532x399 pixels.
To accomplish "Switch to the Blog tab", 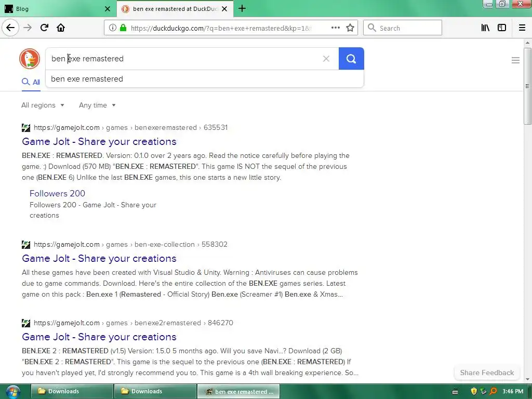I will pyautogui.click(x=57, y=9).
